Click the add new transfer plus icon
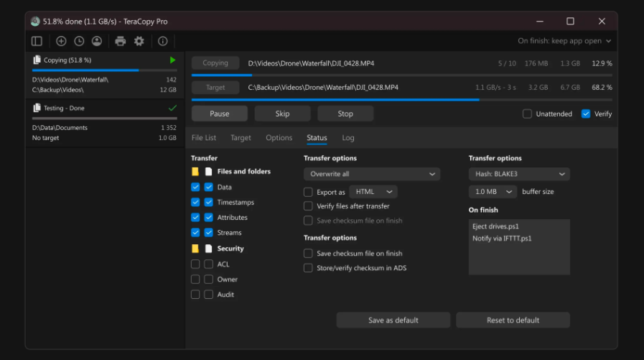 [x=61, y=41]
